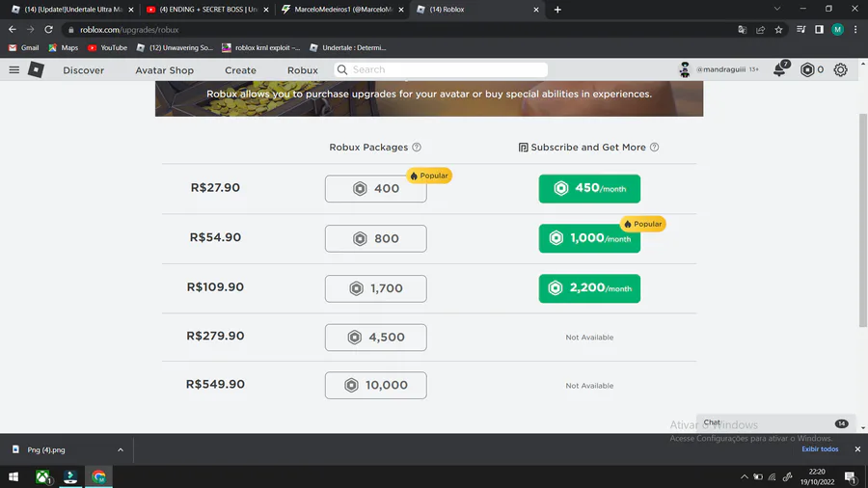
Task: Open the notifications bell icon
Action: pos(779,69)
